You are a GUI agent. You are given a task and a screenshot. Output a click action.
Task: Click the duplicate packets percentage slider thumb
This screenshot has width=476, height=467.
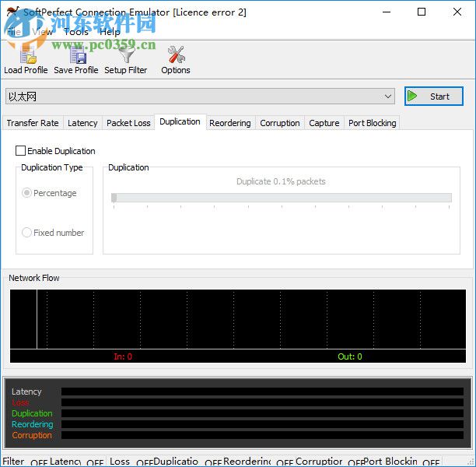[114, 198]
